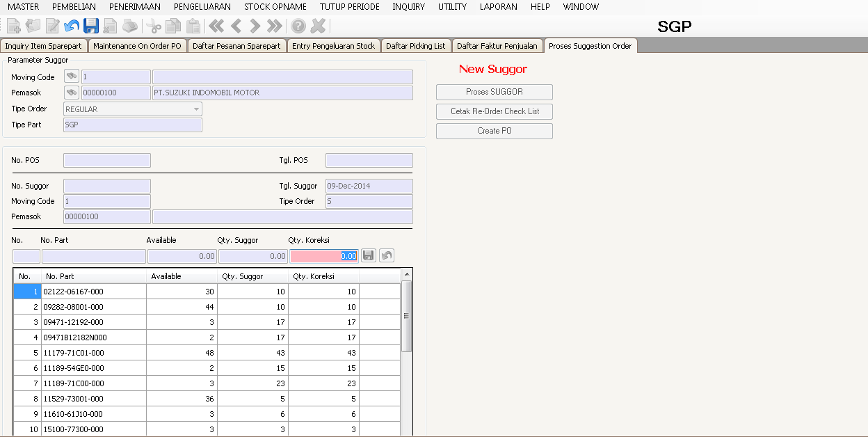
Task: Click the Paste clipboard icon
Action: [x=193, y=26]
